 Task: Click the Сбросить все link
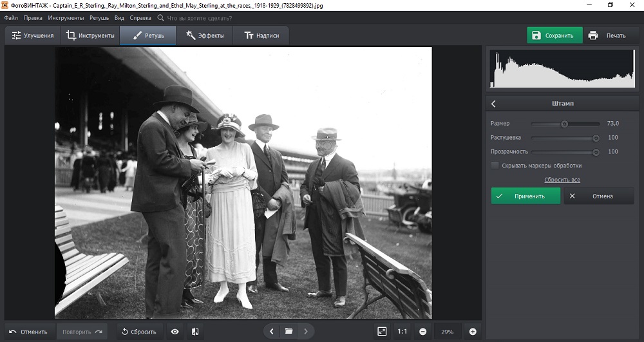coord(562,180)
